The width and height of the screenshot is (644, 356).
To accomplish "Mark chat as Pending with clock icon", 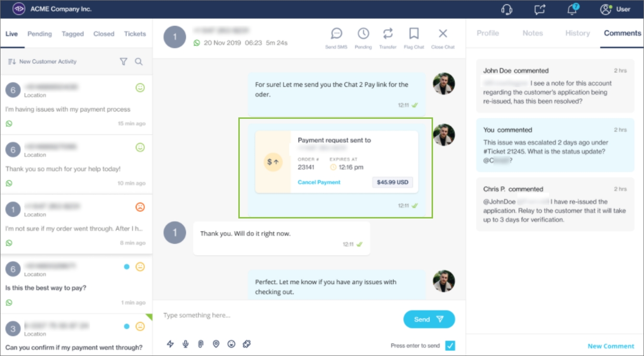I will coord(363,34).
